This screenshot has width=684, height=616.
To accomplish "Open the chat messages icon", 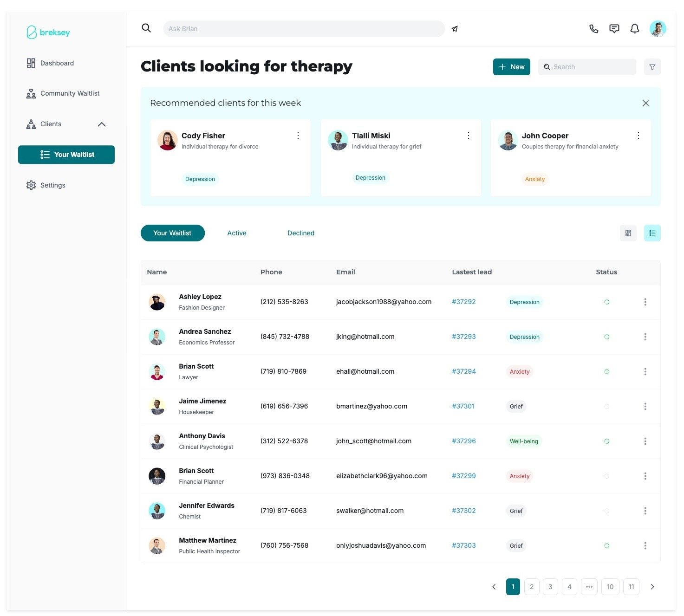I will (614, 29).
